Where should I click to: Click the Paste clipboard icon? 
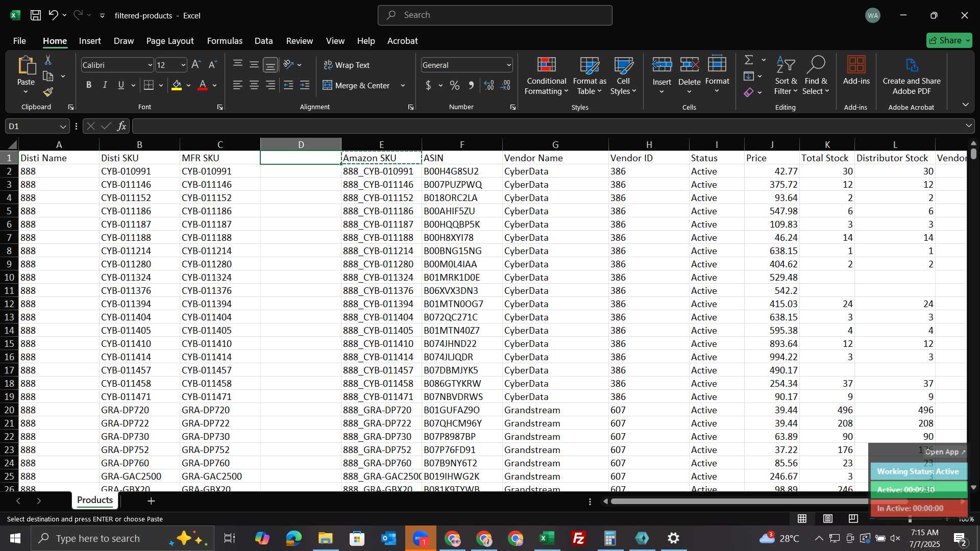pos(26,66)
